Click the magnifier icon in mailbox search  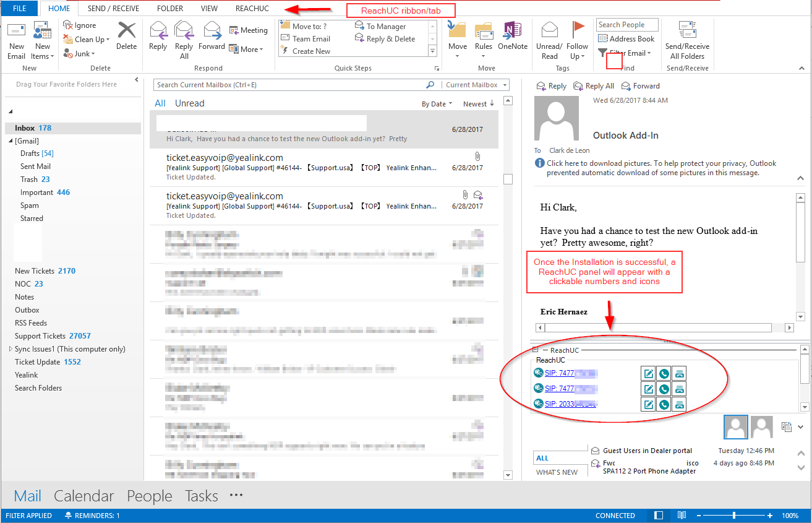tap(430, 85)
